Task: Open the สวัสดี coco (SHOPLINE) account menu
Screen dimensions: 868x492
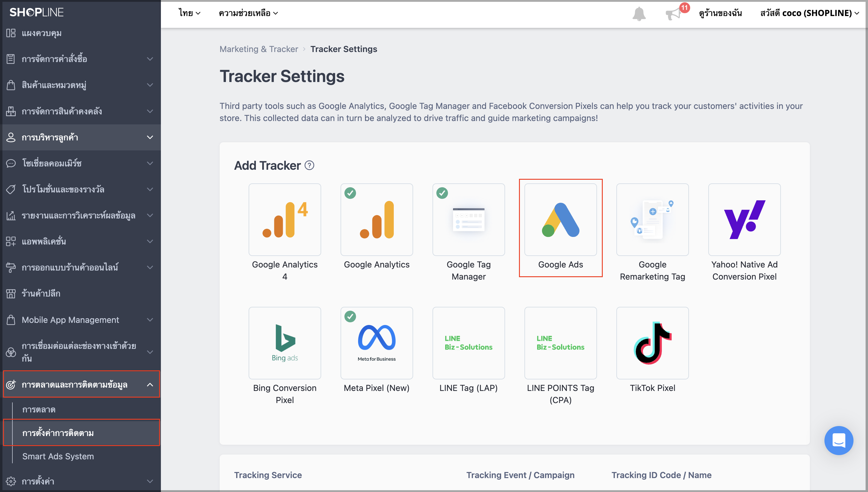Action: [x=810, y=13]
